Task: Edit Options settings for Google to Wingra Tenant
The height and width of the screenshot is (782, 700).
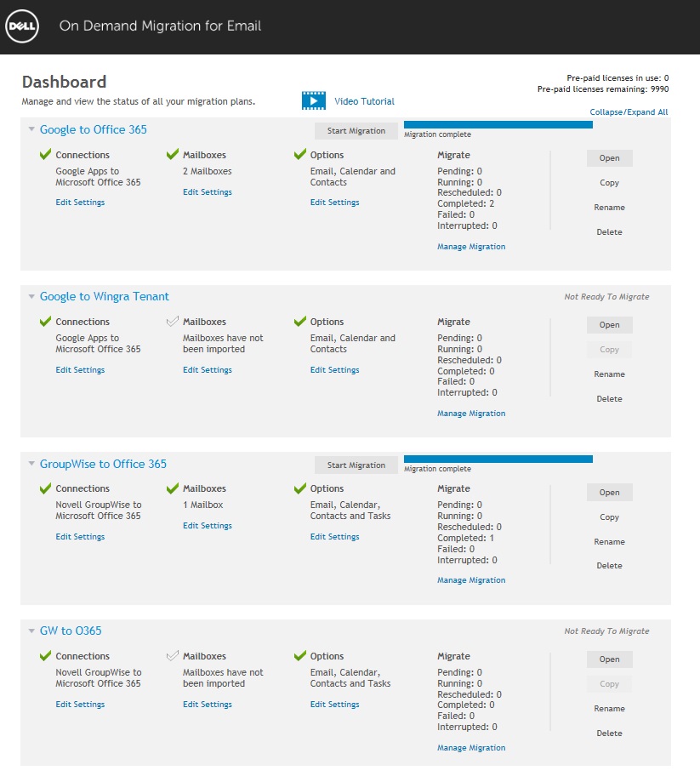Action: (334, 369)
